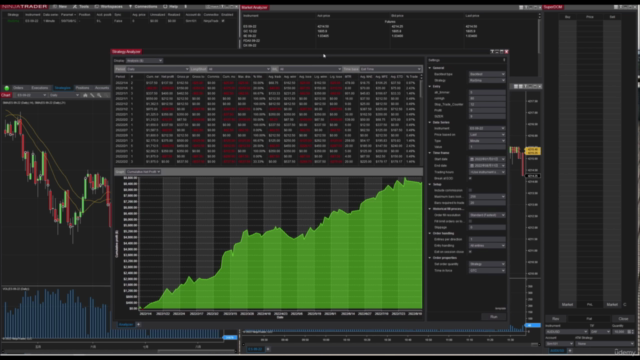Toggle the Break at EOD checkbox
Screen dimensions: 640x360
pyautogui.click(x=470, y=178)
